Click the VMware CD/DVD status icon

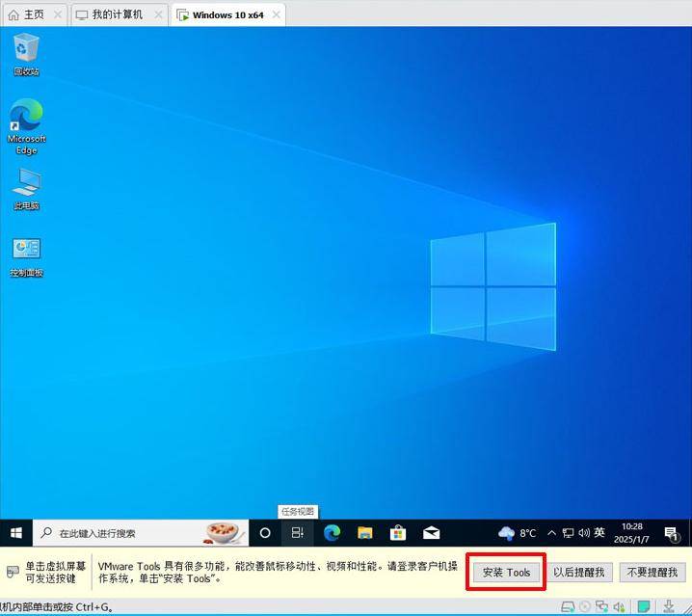(585, 606)
